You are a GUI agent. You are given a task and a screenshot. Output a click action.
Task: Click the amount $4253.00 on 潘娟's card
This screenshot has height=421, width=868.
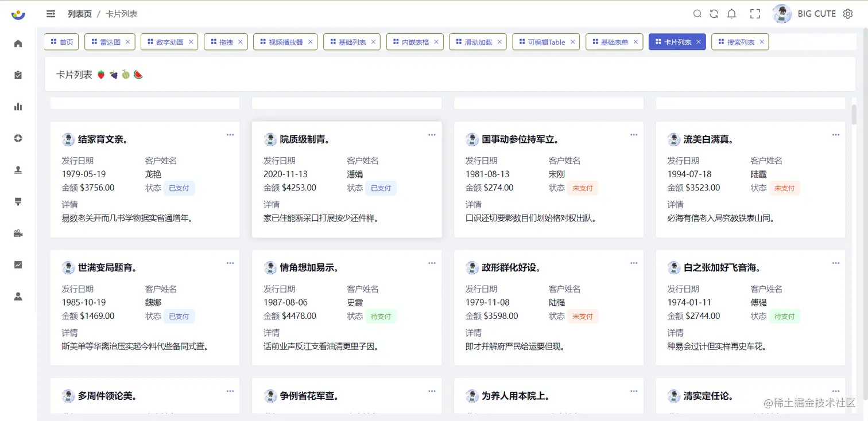(299, 188)
